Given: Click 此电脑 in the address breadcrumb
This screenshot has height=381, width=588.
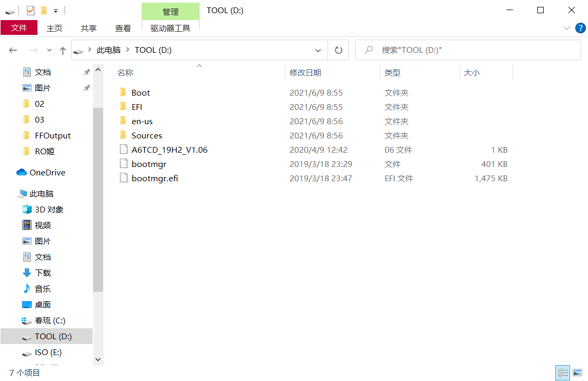Looking at the screenshot, I should click(108, 50).
